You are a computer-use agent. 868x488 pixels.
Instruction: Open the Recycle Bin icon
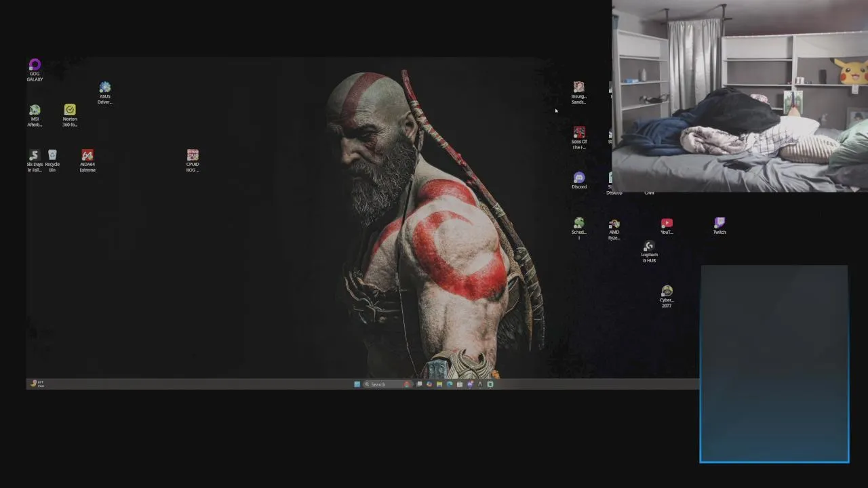point(52,161)
